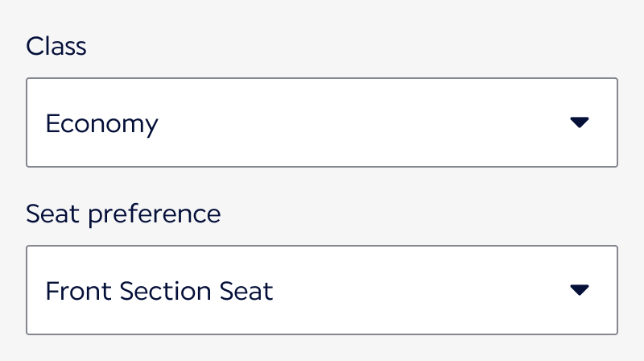Click the arrow icon in Class field
The height and width of the screenshot is (361, 644).
coord(580,122)
